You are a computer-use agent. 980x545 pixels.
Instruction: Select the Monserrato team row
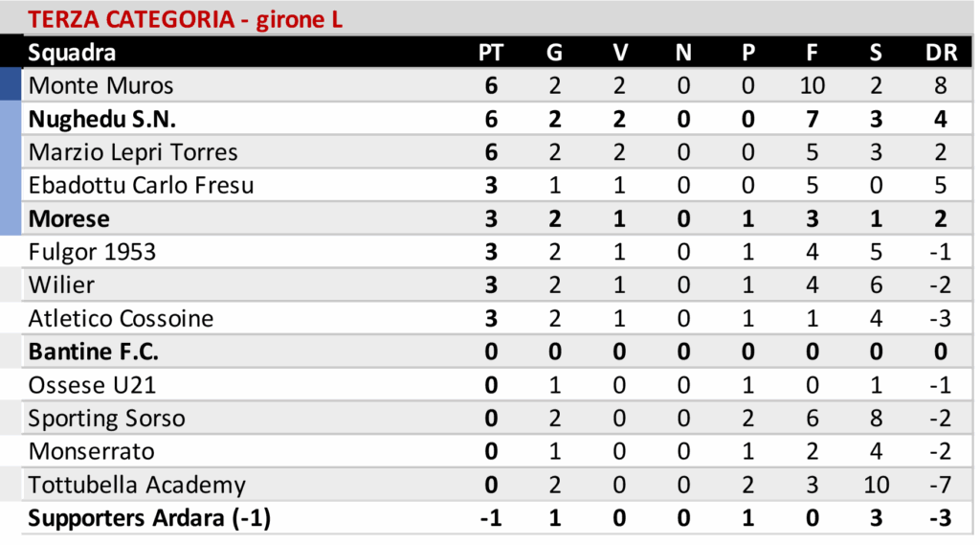point(497,451)
